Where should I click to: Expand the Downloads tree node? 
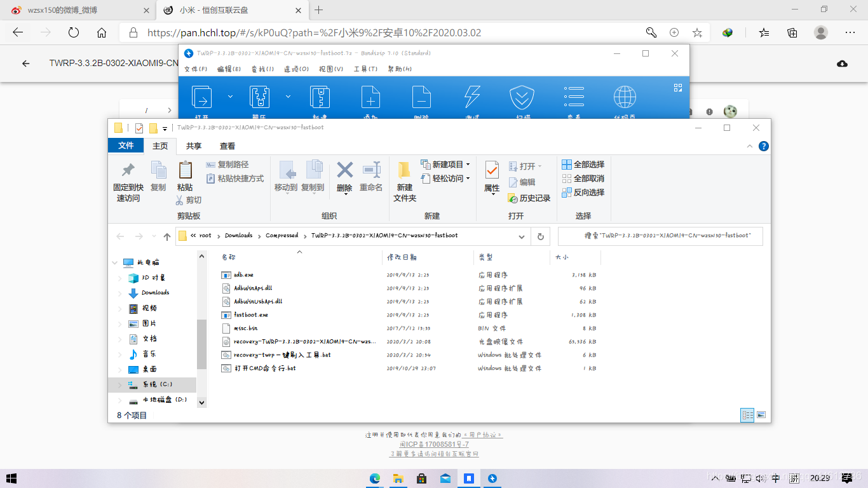tap(120, 293)
